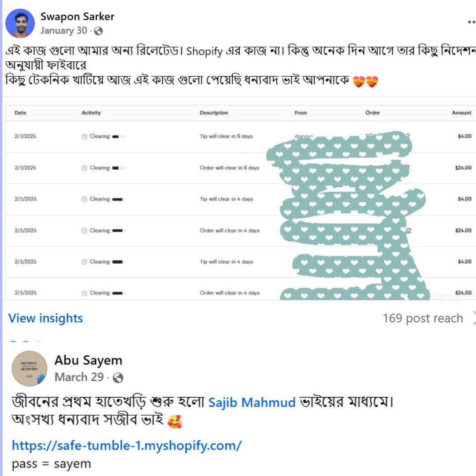Open Swapon Sarker's profile picture

[x=20, y=23]
